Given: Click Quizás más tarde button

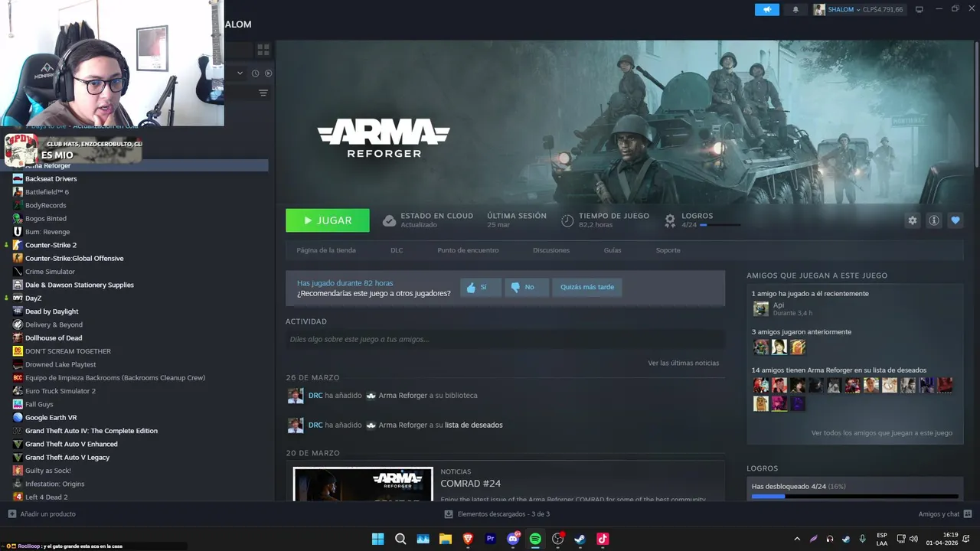Looking at the screenshot, I should pos(587,287).
